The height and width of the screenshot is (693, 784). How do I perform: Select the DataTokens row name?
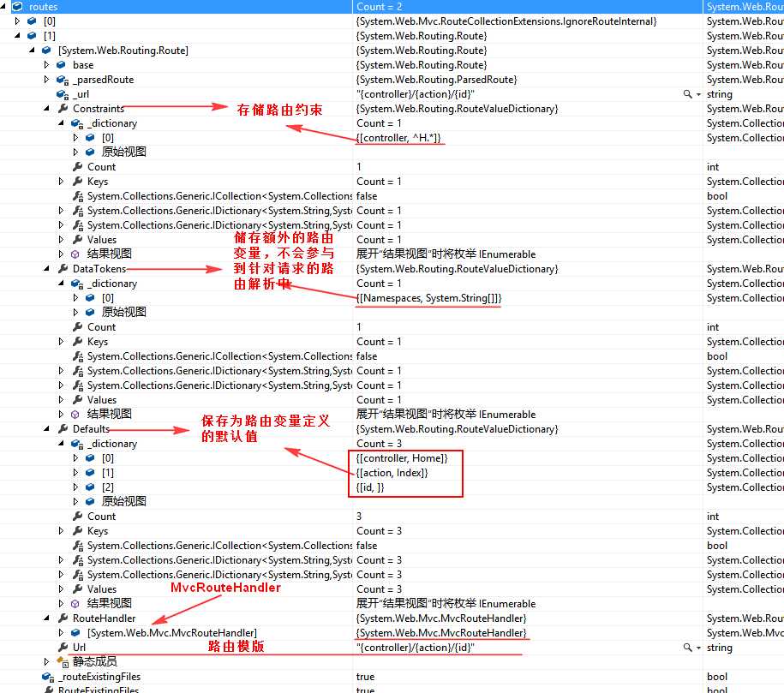(99, 268)
